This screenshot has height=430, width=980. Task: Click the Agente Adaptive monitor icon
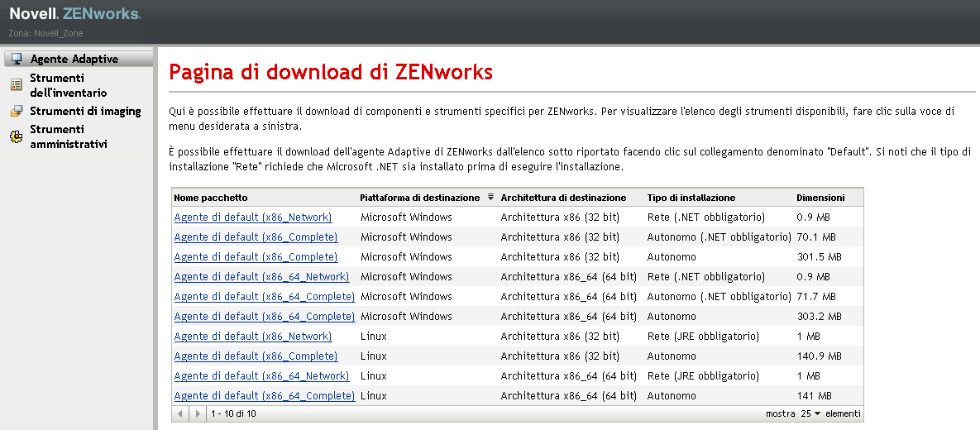point(17,60)
